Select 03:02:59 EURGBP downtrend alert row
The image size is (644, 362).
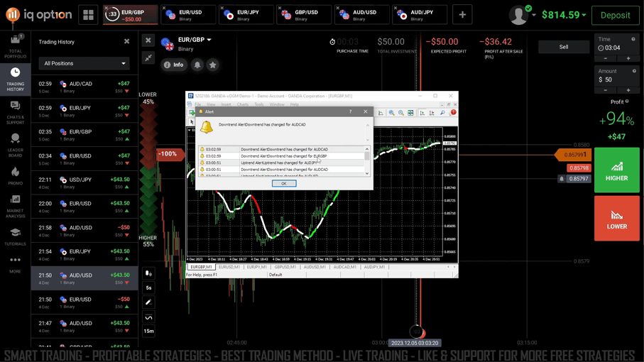pos(282,156)
